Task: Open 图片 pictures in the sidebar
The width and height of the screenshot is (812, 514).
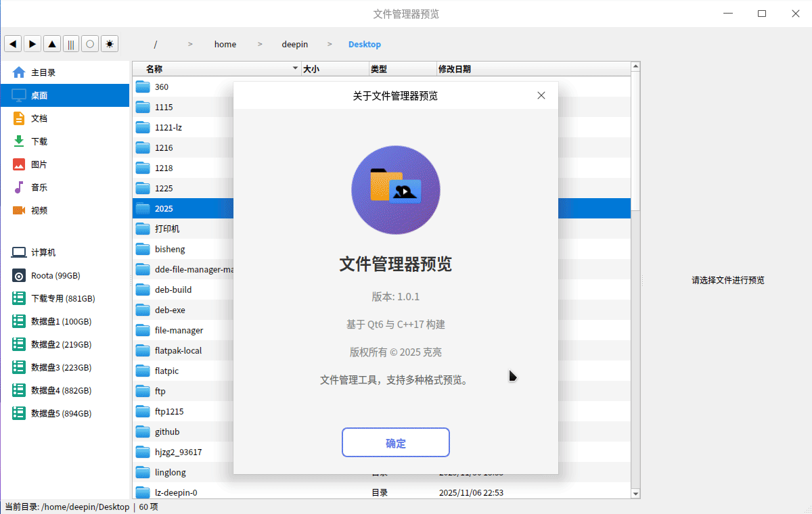Action: coord(64,164)
